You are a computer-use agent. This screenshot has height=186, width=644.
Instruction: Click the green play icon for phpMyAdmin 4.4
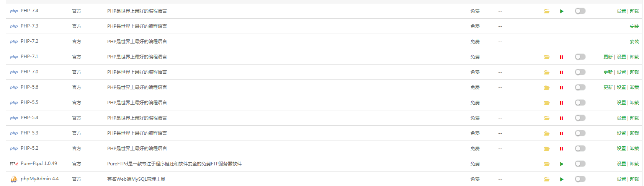[x=562, y=179]
